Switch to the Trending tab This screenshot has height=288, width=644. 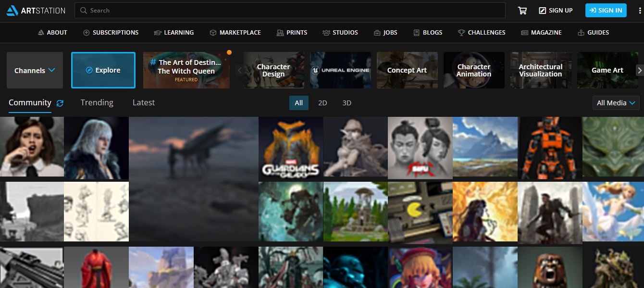pos(97,102)
